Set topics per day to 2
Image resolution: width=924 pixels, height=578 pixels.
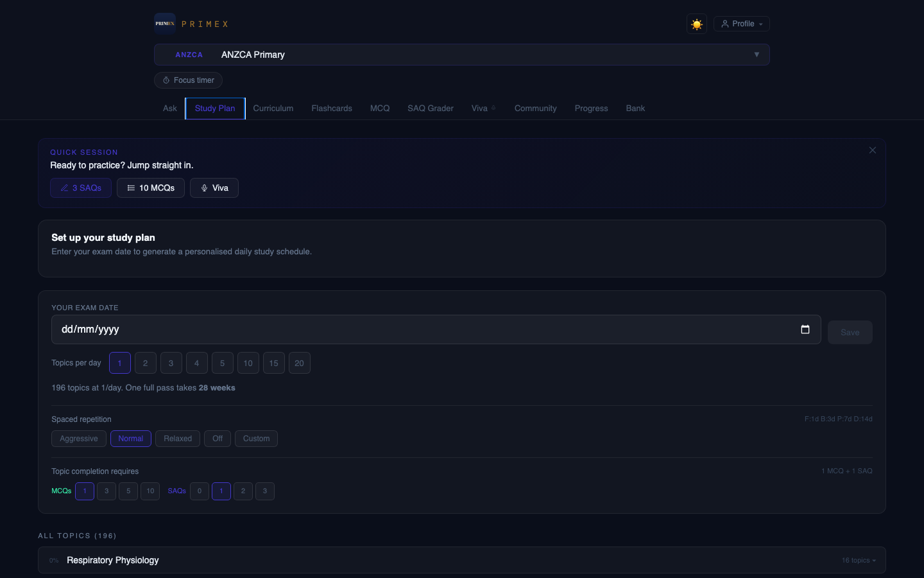pyautogui.click(x=146, y=363)
